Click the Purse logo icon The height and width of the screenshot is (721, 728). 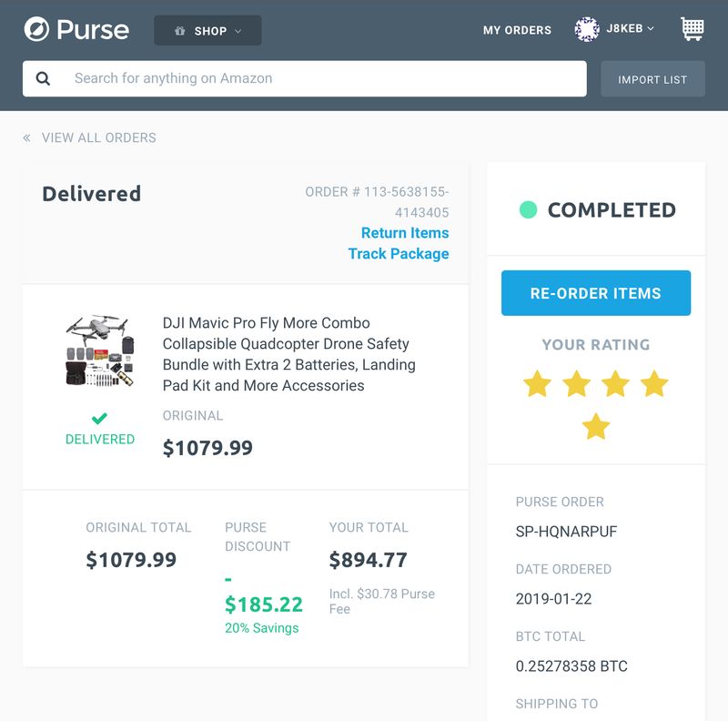click(36, 29)
